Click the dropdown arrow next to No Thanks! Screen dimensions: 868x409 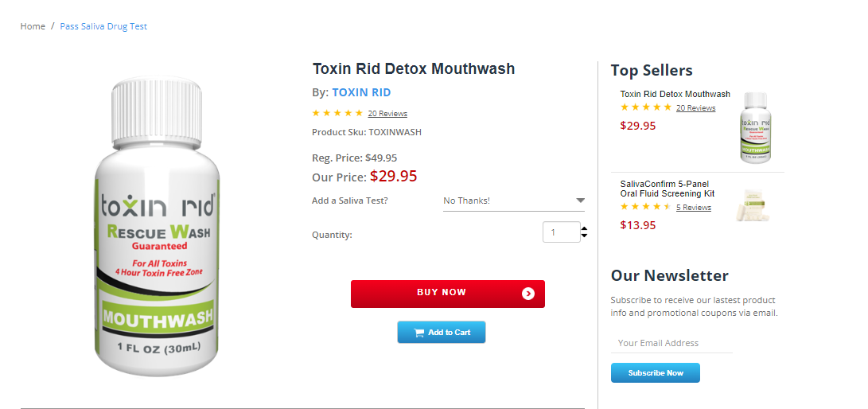pyautogui.click(x=580, y=201)
